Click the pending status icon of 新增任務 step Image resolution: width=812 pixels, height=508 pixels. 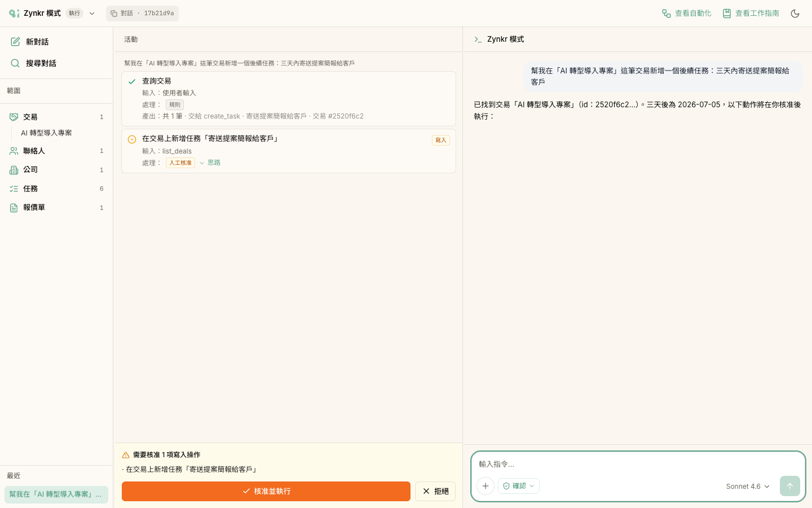(132, 139)
